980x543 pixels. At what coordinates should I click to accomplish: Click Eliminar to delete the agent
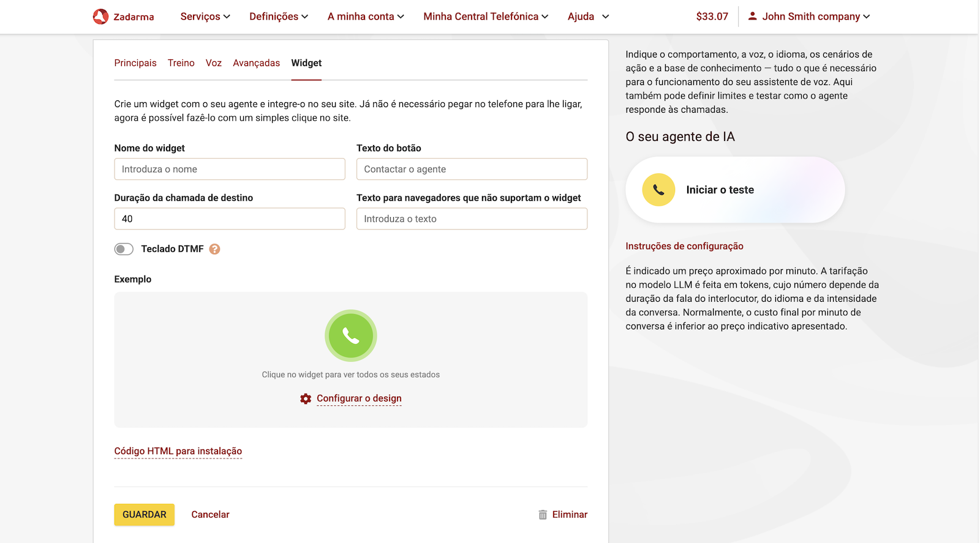pyautogui.click(x=570, y=515)
